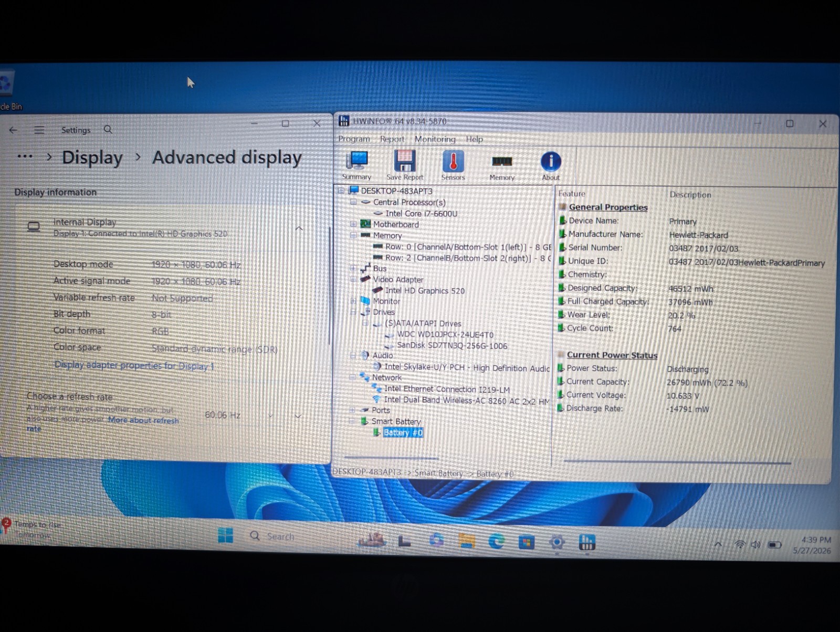The image size is (840, 632).
Task: Click the Bus node's icon
Action: 365,268
